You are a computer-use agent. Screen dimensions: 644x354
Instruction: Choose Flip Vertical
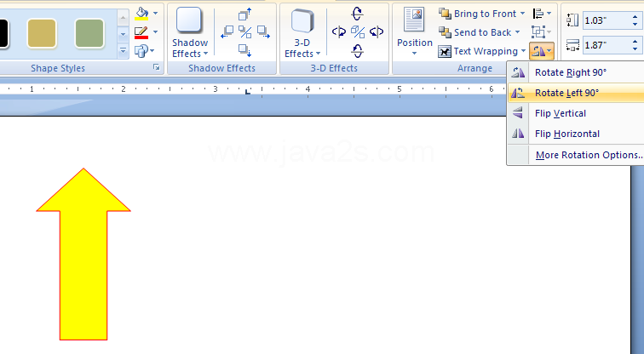(x=576, y=113)
